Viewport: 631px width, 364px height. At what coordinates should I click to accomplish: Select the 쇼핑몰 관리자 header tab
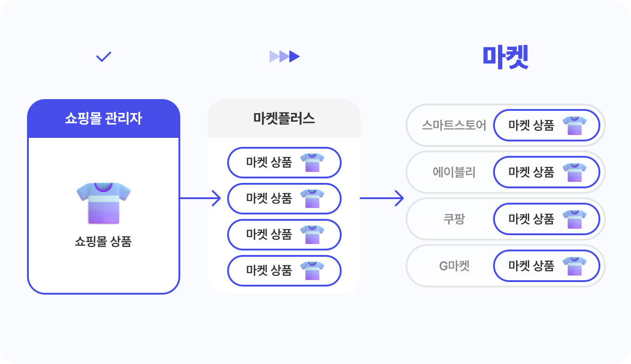(x=104, y=118)
